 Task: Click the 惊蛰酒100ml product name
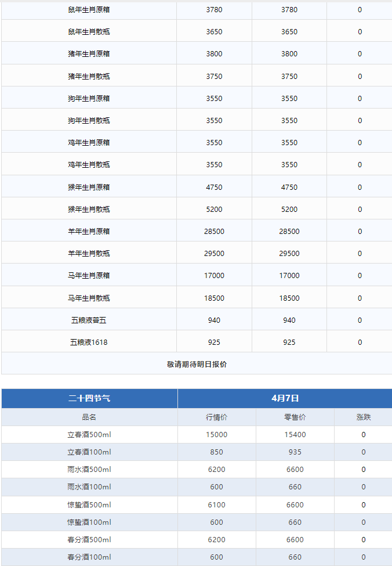89,522
